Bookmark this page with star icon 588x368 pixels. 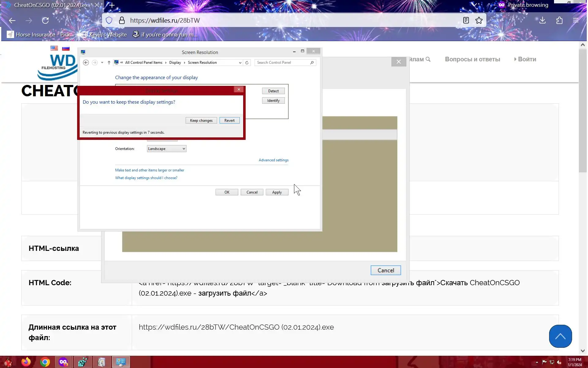pyautogui.click(x=479, y=21)
